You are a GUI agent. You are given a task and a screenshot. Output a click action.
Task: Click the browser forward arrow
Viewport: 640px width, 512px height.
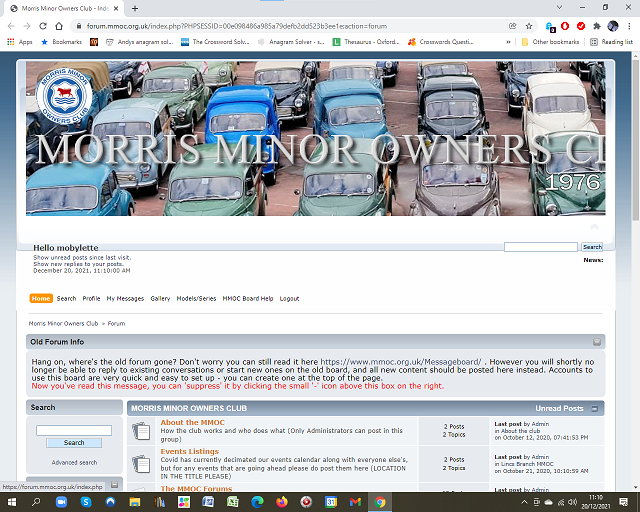27,26
